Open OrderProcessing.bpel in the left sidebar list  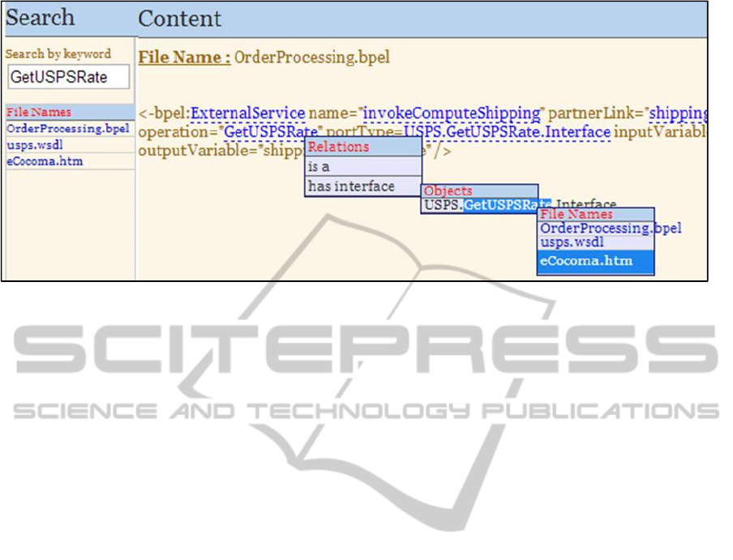[67, 129]
